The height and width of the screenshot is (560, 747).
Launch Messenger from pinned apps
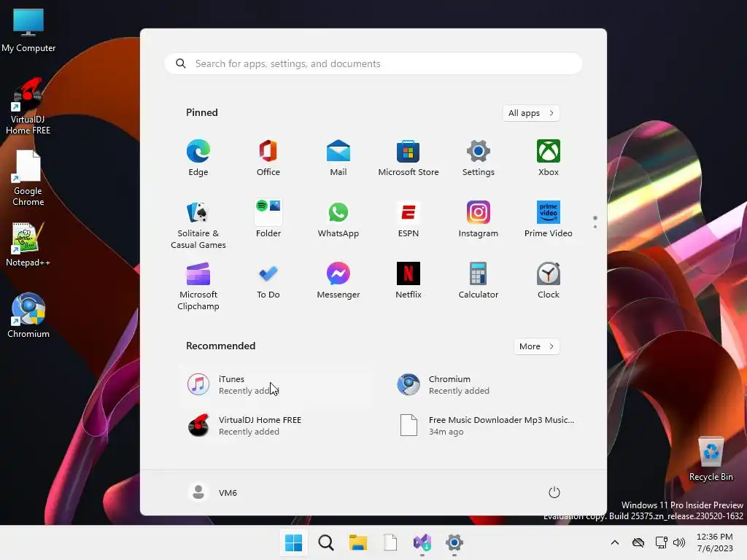[338, 281]
